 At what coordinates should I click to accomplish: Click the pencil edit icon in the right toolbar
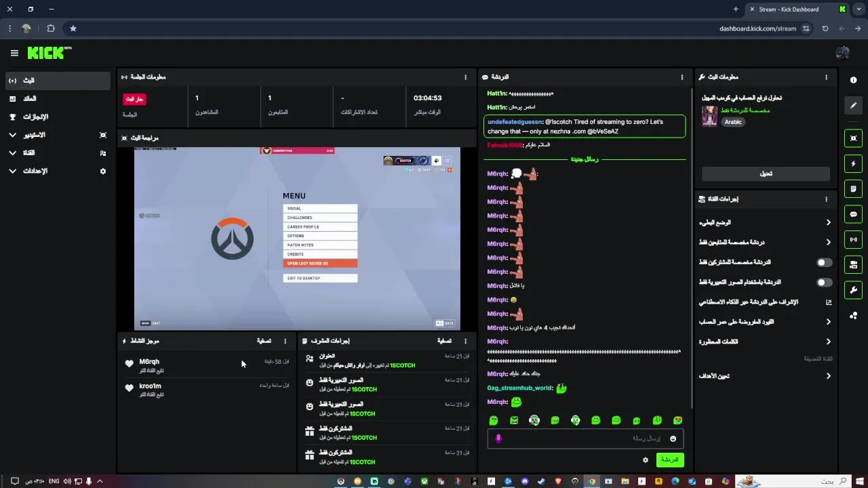point(853,106)
